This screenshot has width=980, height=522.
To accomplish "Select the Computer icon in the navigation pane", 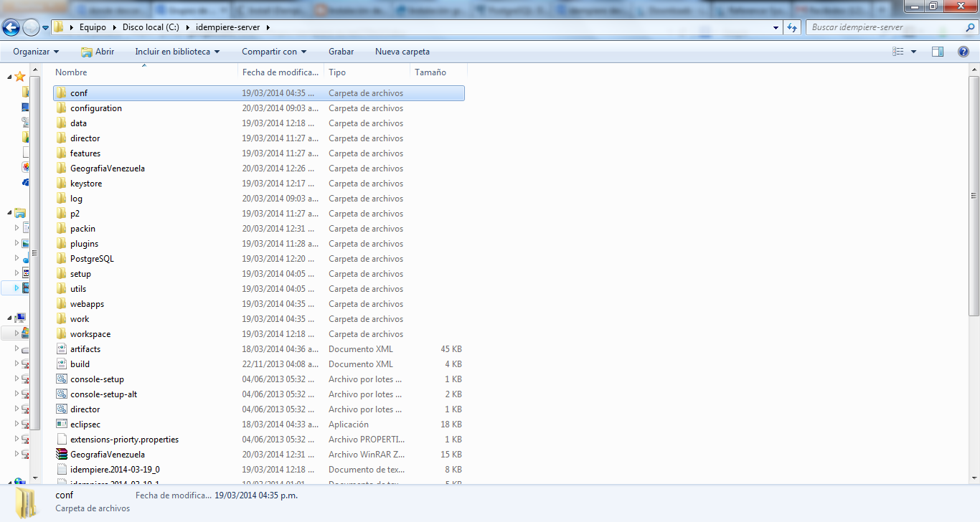I will click(20, 318).
